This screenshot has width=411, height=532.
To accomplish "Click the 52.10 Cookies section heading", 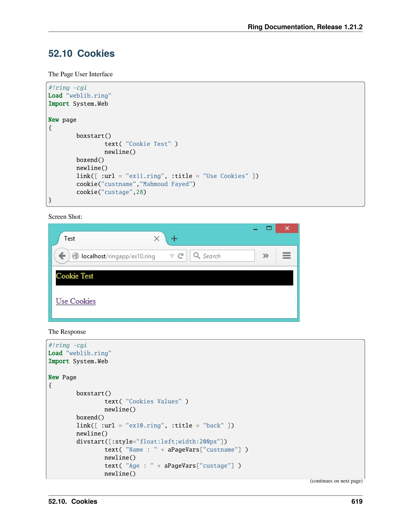I will [81, 54].
